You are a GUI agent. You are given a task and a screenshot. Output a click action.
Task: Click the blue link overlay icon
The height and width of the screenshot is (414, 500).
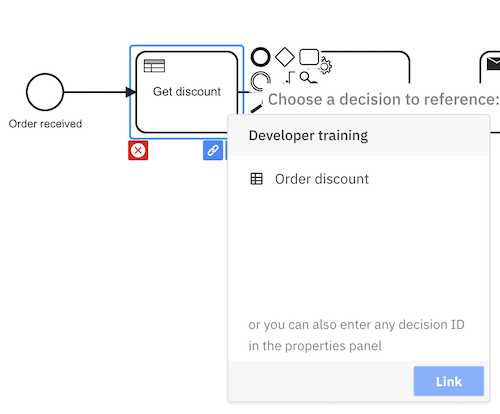(x=213, y=150)
